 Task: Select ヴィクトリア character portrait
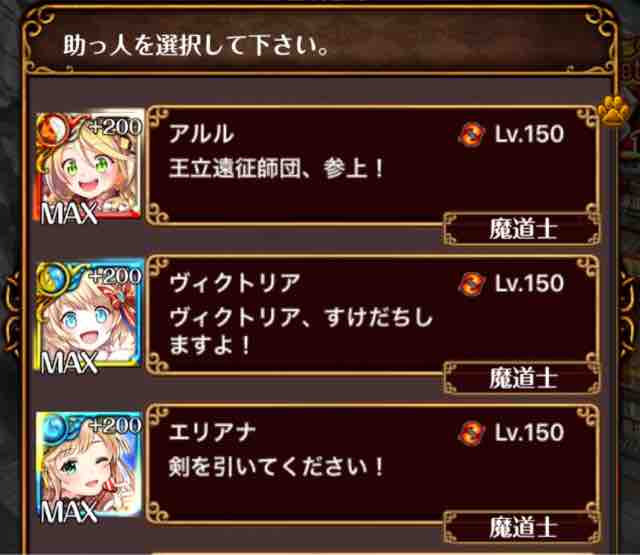pyautogui.click(x=89, y=317)
